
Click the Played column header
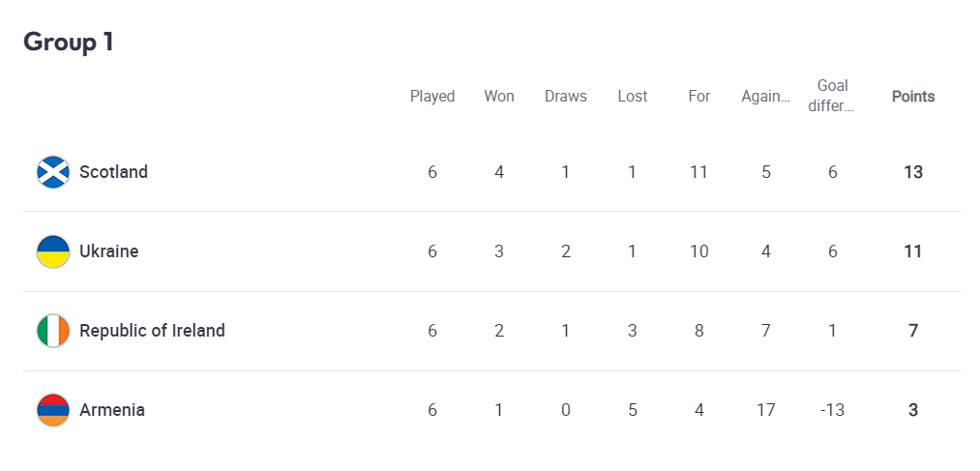tap(432, 97)
